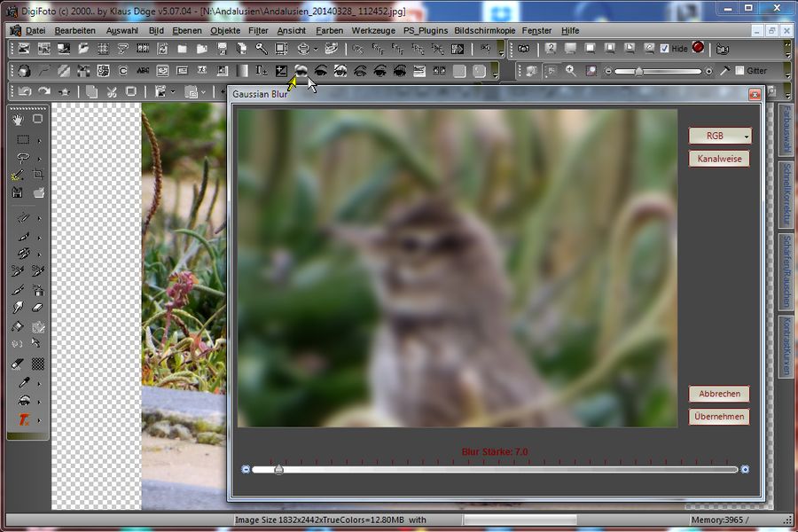Open the Filter menu

[258, 30]
